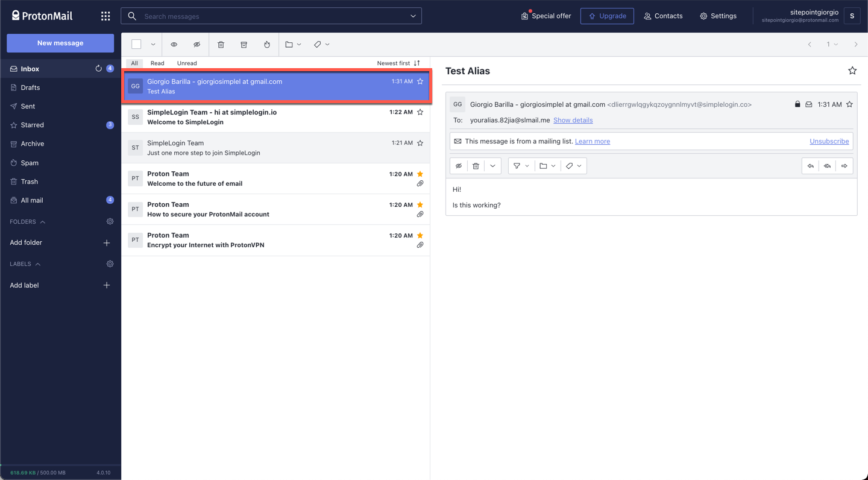868x480 pixels.
Task: Click into the Search messages field
Action: [271, 16]
